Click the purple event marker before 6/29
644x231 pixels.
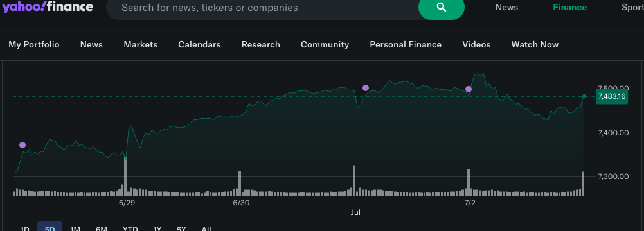pyautogui.click(x=22, y=145)
